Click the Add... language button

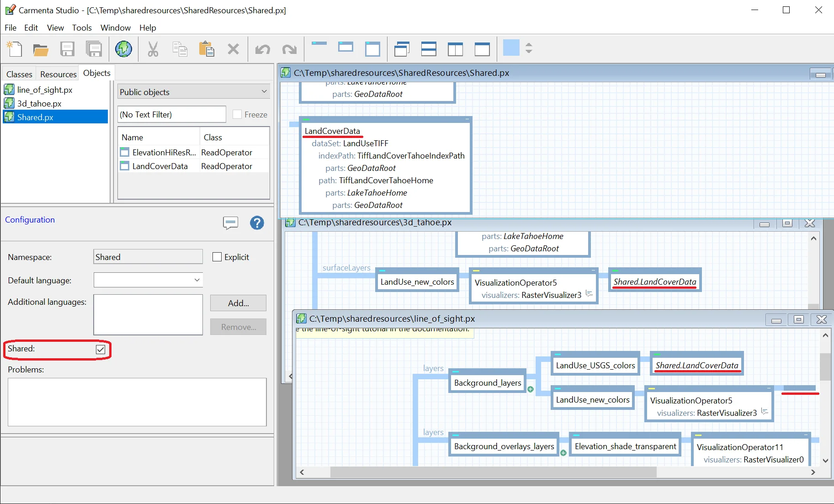point(238,303)
